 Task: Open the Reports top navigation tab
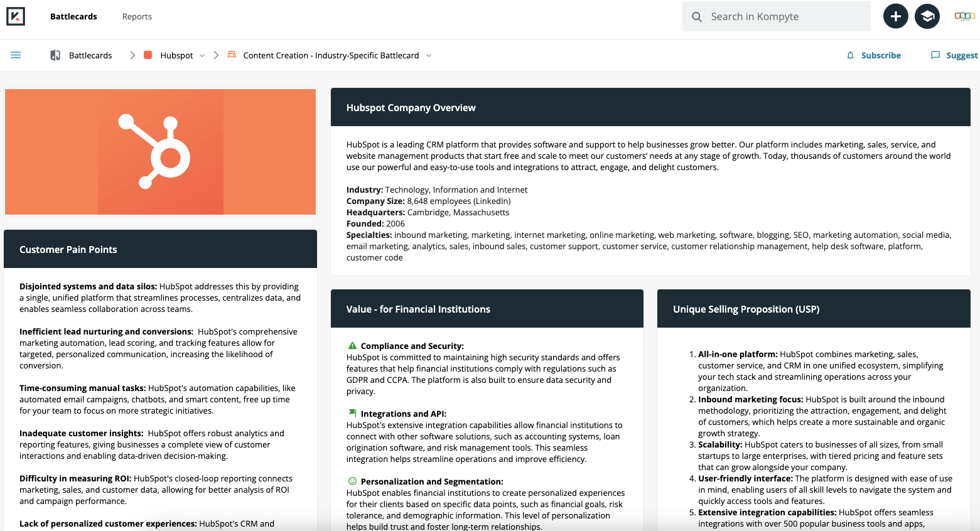coord(137,16)
